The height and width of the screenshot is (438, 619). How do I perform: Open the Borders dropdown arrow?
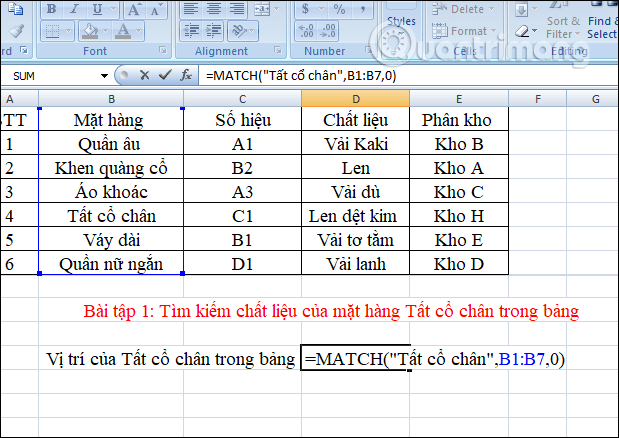coord(68,31)
